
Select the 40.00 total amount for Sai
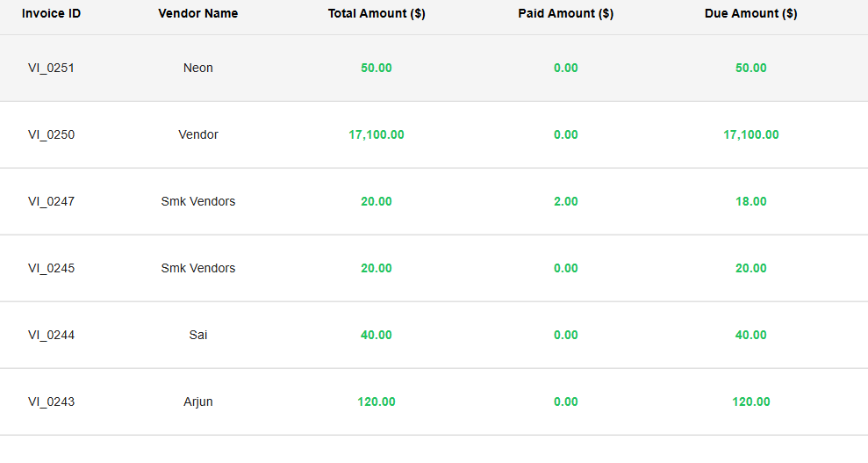377,335
